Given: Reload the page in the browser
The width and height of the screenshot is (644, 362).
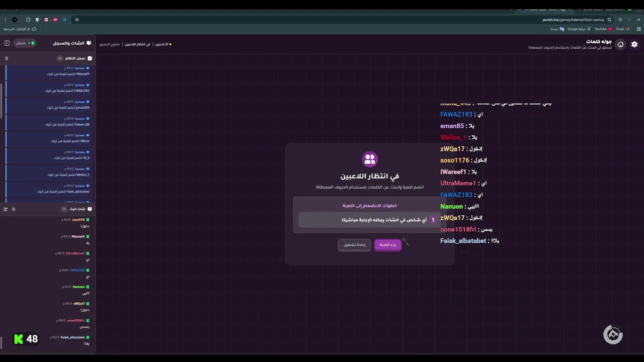Looking at the screenshot, I should 620,20.
